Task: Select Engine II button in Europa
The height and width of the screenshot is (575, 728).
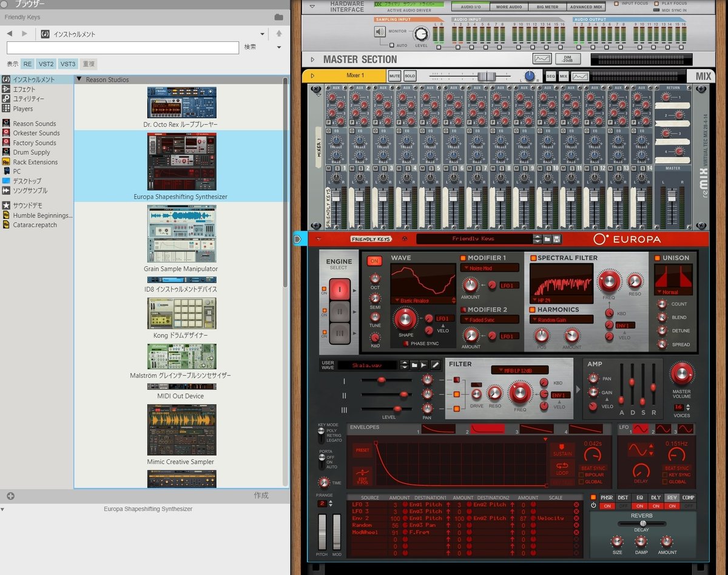Action: tap(339, 312)
